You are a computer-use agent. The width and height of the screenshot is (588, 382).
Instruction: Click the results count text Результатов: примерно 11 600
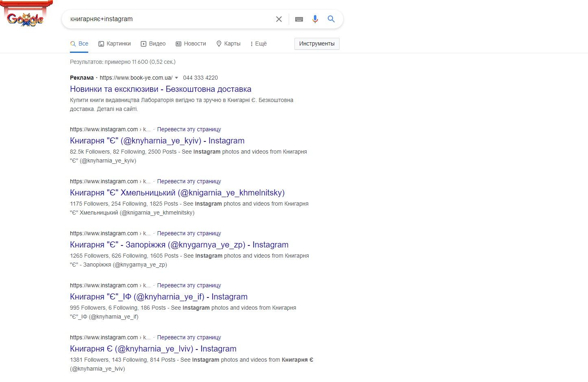[x=109, y=62]
